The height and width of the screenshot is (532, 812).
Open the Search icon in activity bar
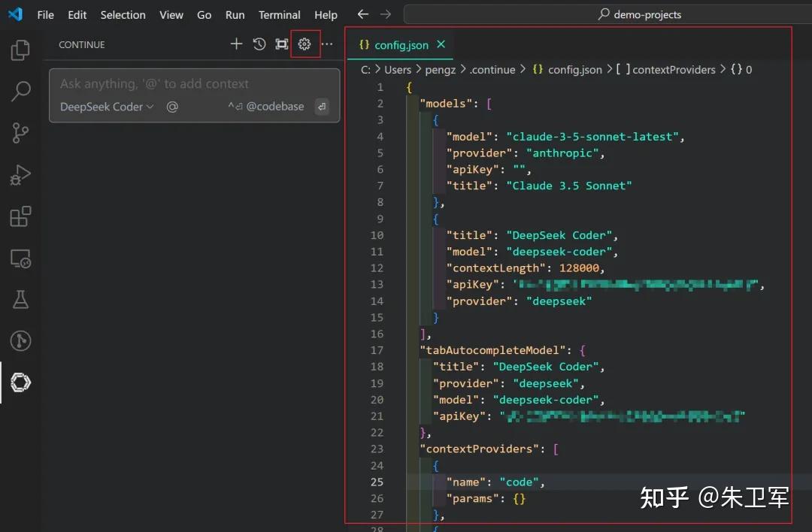point(20,90)
